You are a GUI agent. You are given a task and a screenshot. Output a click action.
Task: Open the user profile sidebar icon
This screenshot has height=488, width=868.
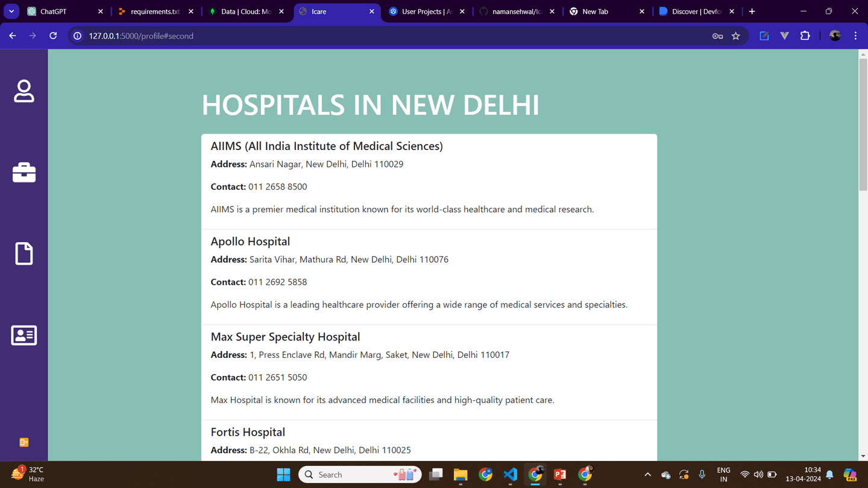coord(24,91)
